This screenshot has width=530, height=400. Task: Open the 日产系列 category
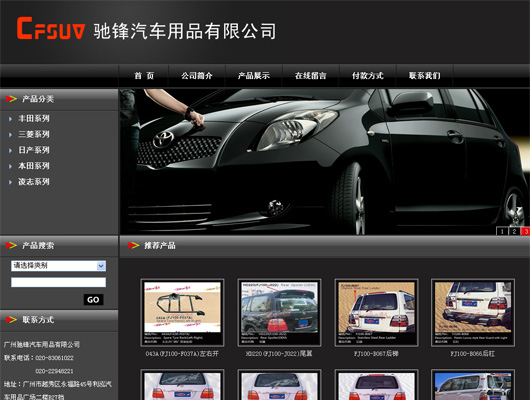34,150
